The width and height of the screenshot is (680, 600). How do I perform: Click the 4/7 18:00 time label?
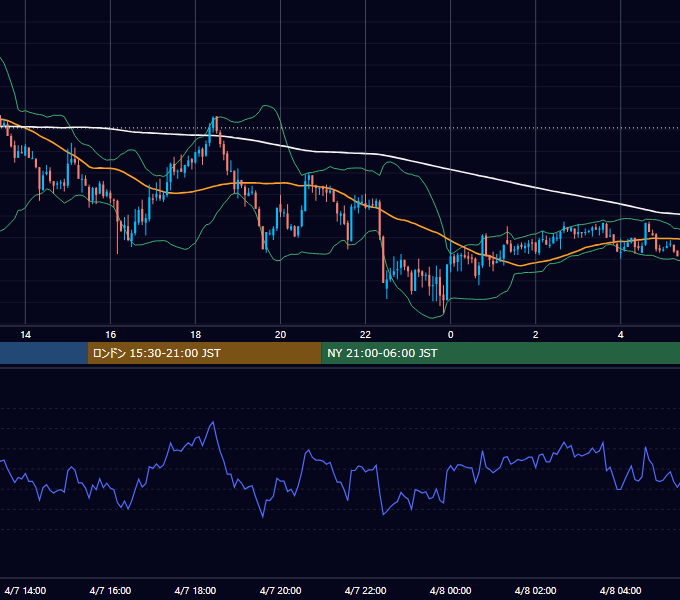click(196, 590)
